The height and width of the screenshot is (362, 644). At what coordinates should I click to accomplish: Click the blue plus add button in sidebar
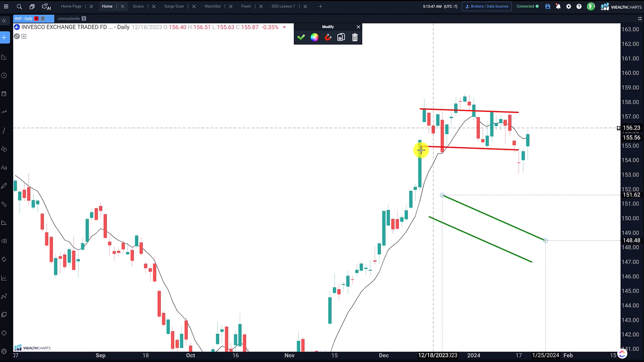4,38
